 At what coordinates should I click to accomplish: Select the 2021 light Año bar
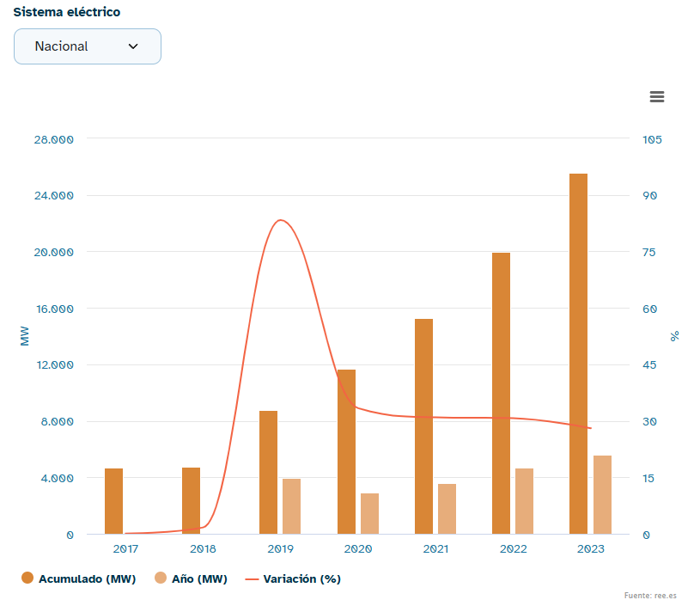click(447, 509)
